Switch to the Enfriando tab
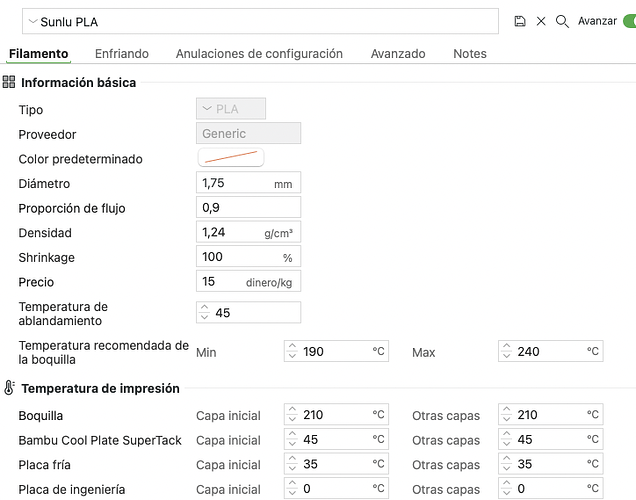Image resolution: width=636 pixels, height=500 pixels. [x=122, y=54]
